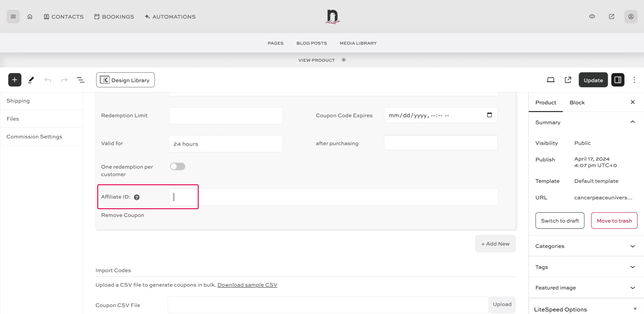Open the Media Library menu item
644x314 pixels.
click(358, 43)
